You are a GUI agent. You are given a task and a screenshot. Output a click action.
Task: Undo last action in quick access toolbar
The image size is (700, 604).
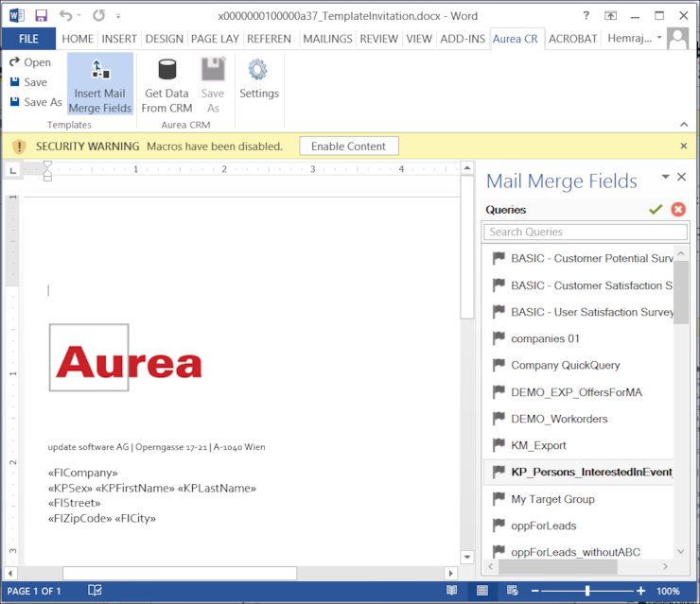coord(65,16)
